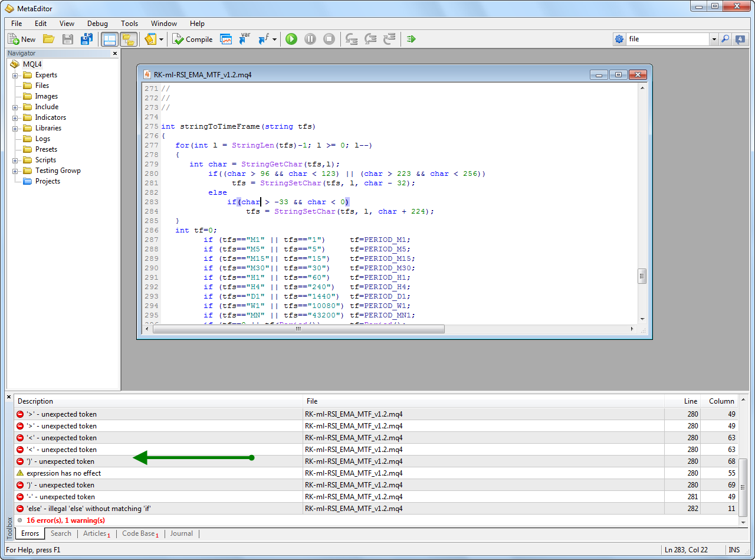
Task: Switch to the Search tab in Toolbox
Action: click(x=61, y=533)
